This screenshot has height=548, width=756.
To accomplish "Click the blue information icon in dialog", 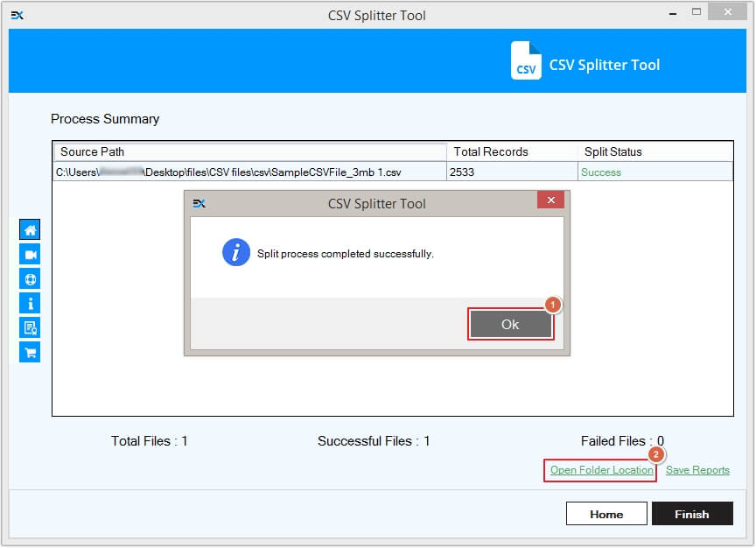I will click(236, 253).
